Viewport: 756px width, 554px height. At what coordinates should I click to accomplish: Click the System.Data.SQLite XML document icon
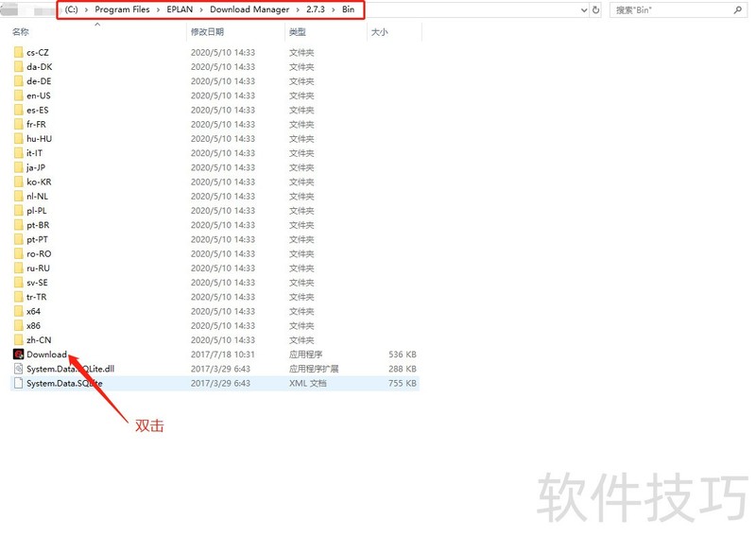[18, 383]
